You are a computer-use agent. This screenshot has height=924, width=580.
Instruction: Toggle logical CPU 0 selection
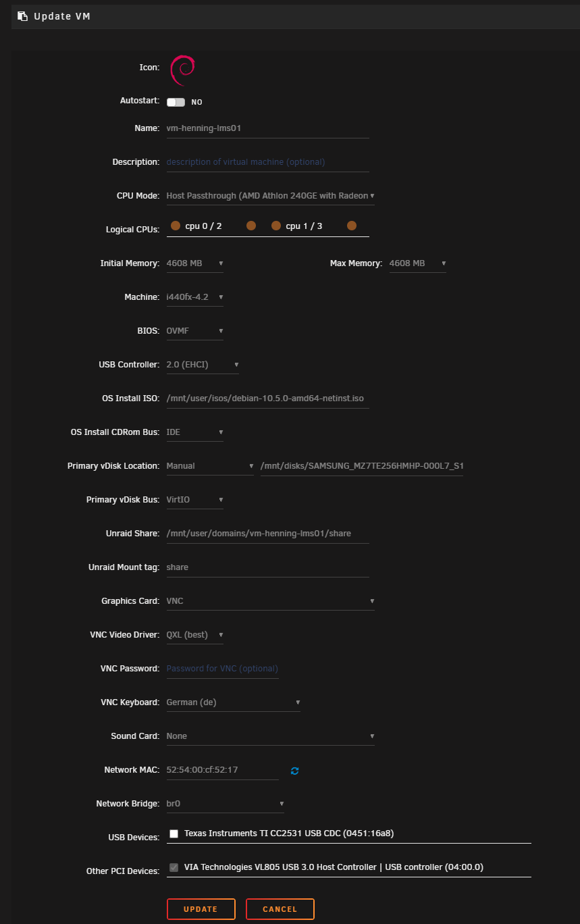click(176, 226)
